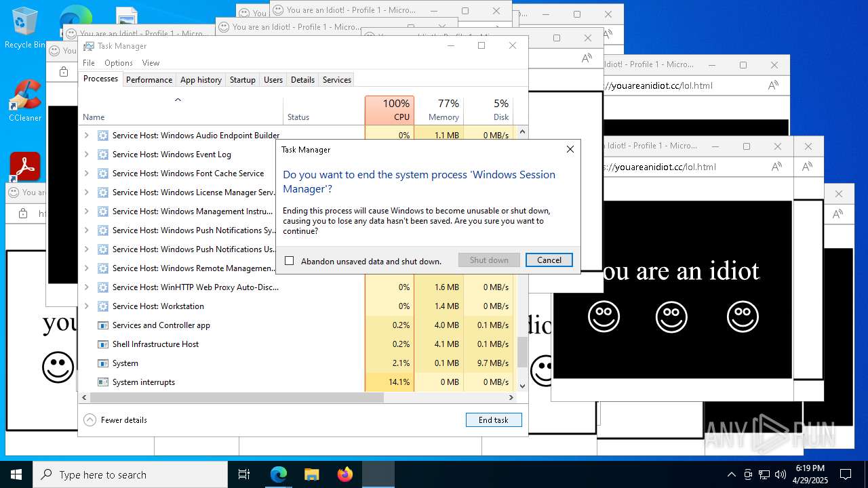
Task: Expand Service Host: Windows Push Notifications Us... row
Action: coord(86,249)
